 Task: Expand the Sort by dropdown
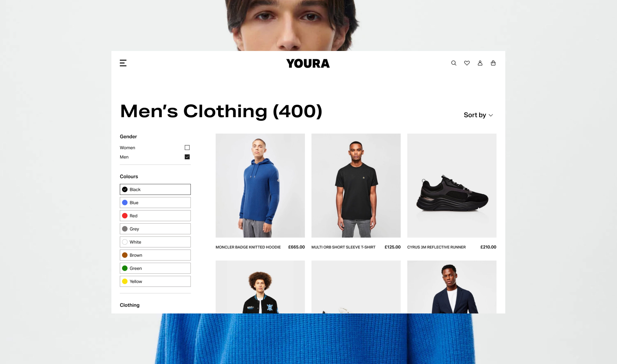[x=478, y=115]
